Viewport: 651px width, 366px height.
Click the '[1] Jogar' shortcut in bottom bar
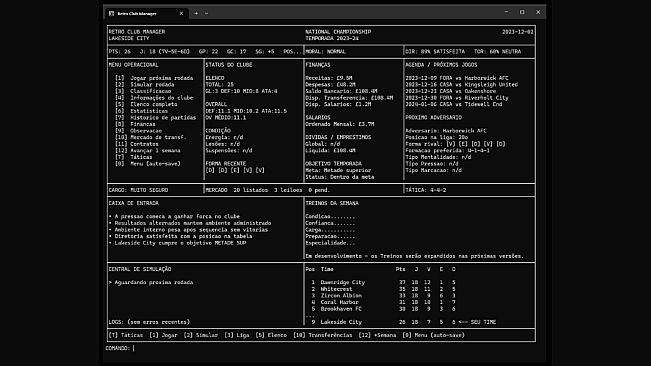click(x=163, y=335)
